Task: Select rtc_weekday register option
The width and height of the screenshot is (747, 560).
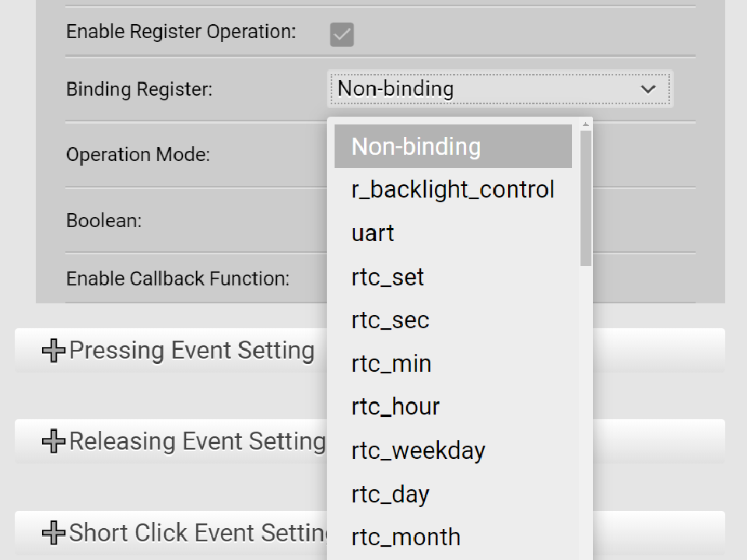Action: point(419,450)
